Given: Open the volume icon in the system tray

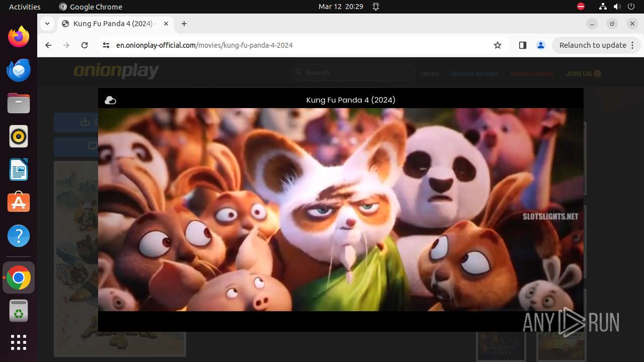Looking at the screenshot, I should [x=617, y=7].
